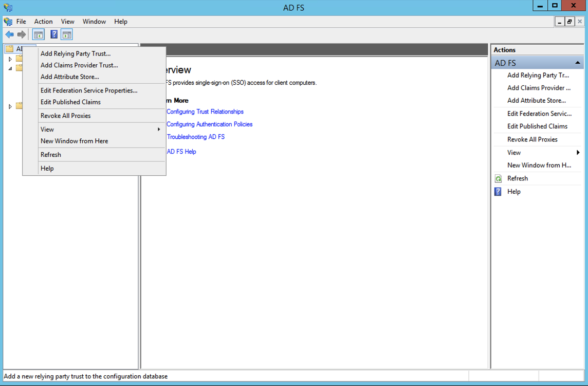
Task: Click Add Attribute Store... in the Actions pane
Action: coord(537,101)
